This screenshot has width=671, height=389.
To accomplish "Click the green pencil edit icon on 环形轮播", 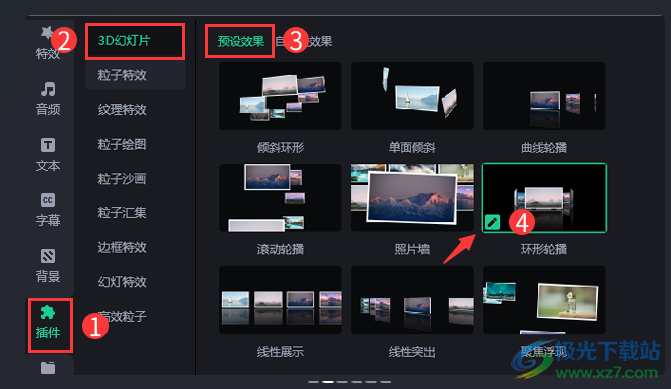I will (492, 222).
